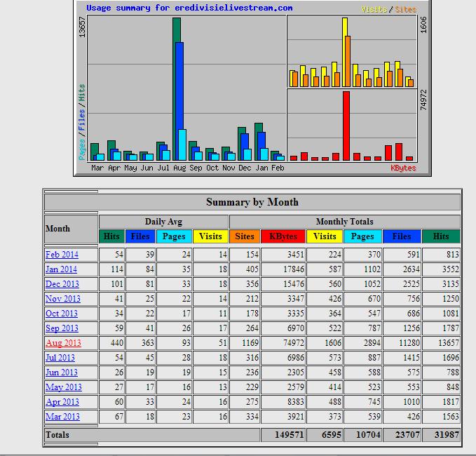The image size is (476, 456).
Task: Click the red KBytes column header
Action: coord(283,236)
